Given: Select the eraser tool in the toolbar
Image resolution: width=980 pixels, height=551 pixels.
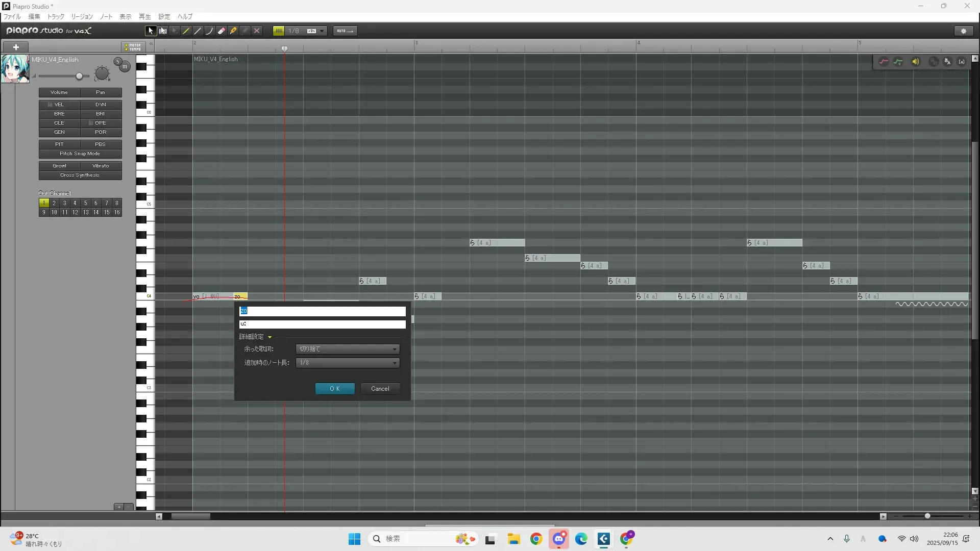Looking at the screenshot, I should click(221, 31).
